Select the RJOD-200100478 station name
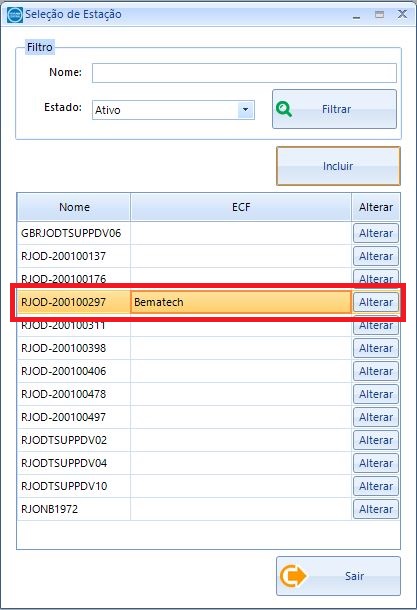This screenshot has width=417, height=610. coord(63,394)
